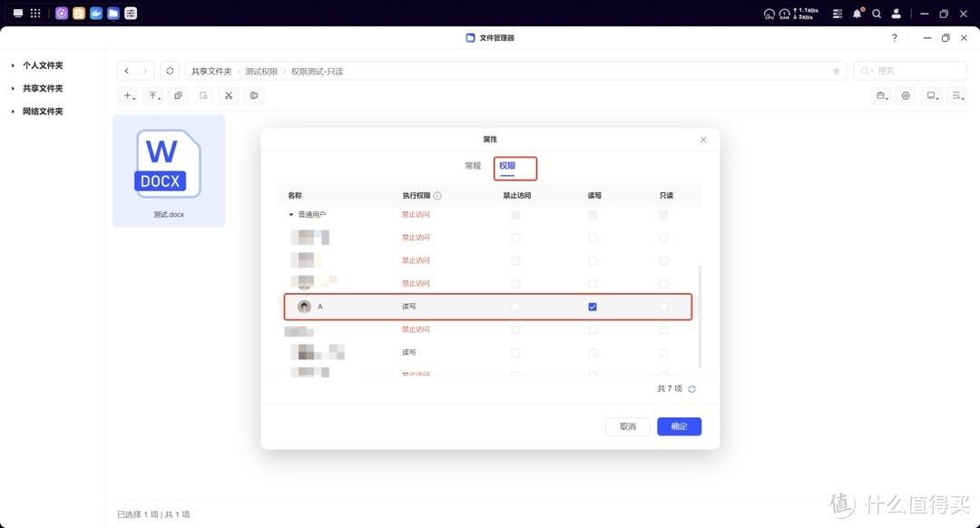Click the move-to-folder icon in toolbar
This screenshot has width=980, height=528.
[x=254, y=95]
